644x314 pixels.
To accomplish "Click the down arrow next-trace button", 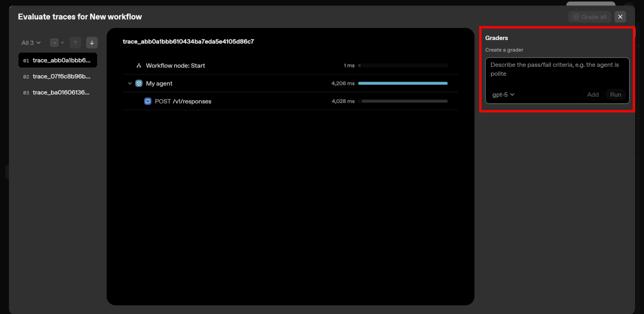I will tap(92, 43).
